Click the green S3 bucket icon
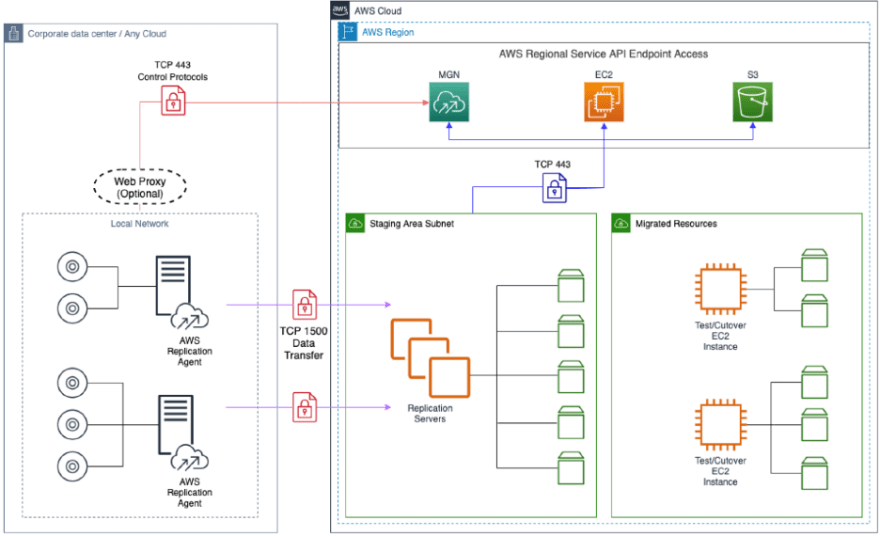The height and width of the screenshot is (536, 880). (x=753, y=102)
